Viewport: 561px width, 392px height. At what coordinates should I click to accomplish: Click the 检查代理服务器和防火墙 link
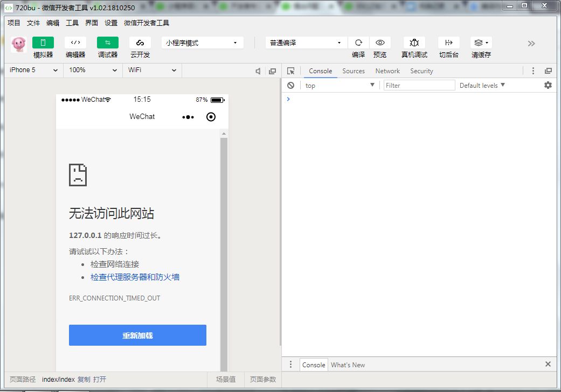point(135,277)
